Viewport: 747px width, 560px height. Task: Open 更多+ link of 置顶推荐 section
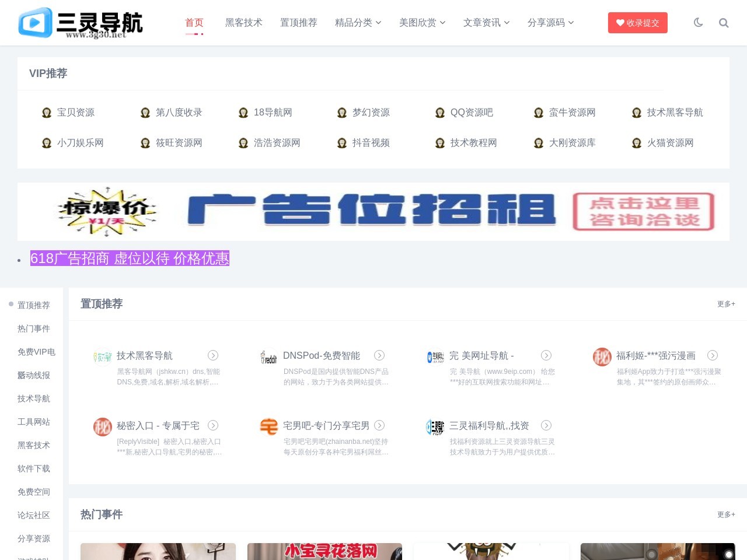pos(726,304)
